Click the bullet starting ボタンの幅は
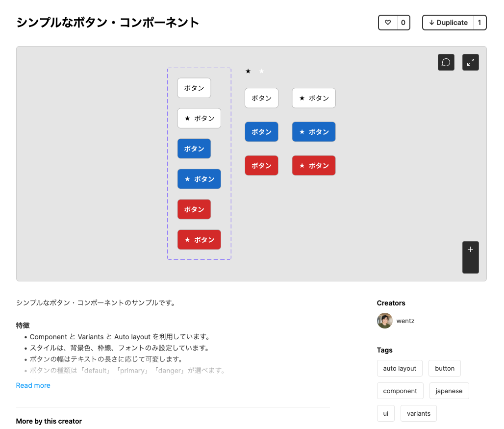 point(107,359)
